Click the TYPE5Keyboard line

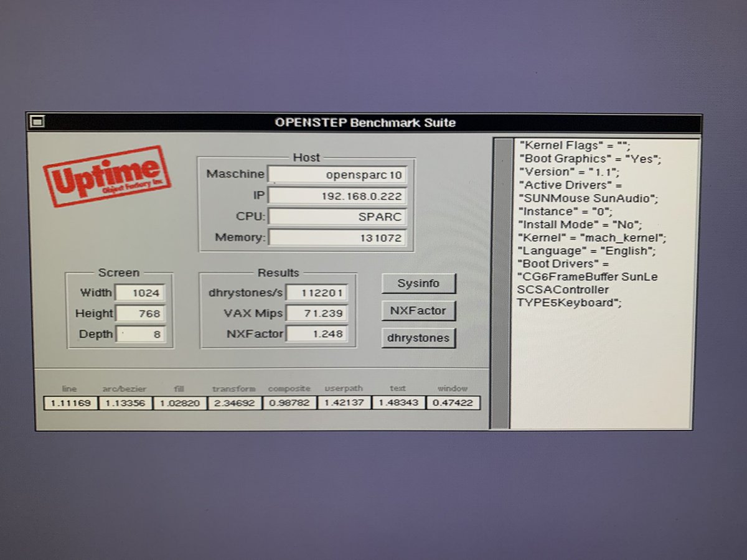tap(569, 303)
